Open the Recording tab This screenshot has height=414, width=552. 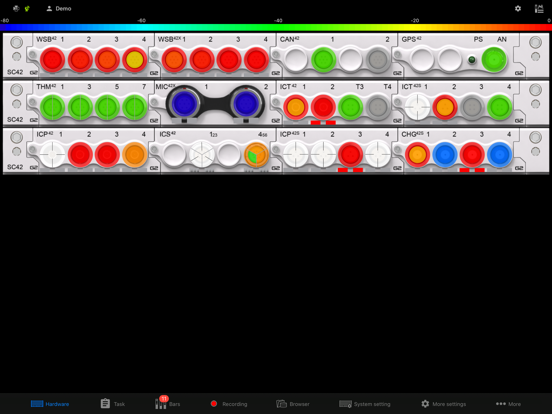(229, 404)
